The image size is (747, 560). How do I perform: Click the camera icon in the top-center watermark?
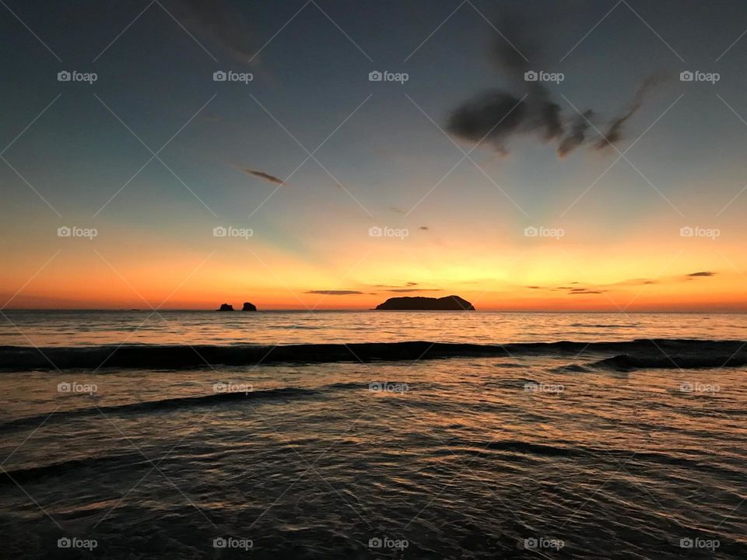tap(374, 78)
